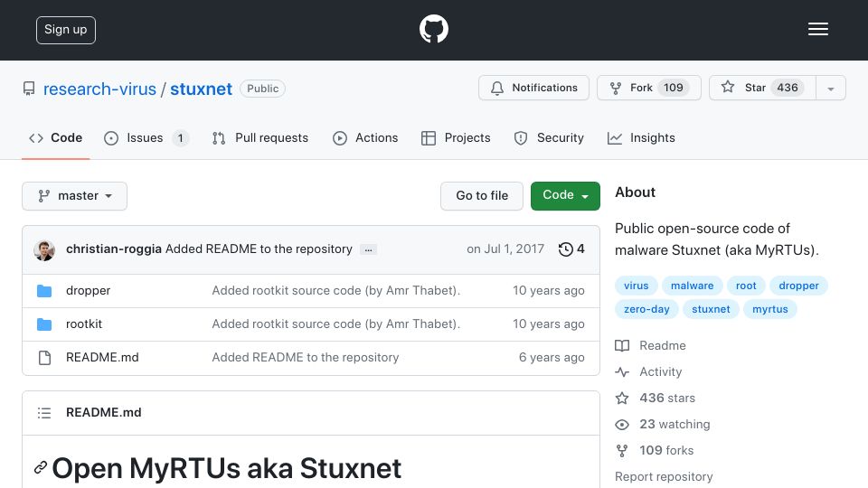Click the Readme book icon in About
868x488 pixels.
point(622,346)
